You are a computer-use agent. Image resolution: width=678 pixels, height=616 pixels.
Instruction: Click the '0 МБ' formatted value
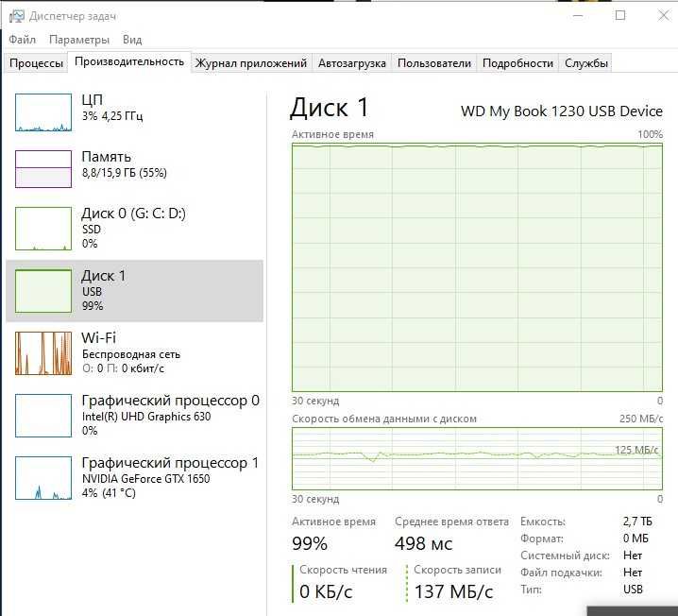pos(636,539)
